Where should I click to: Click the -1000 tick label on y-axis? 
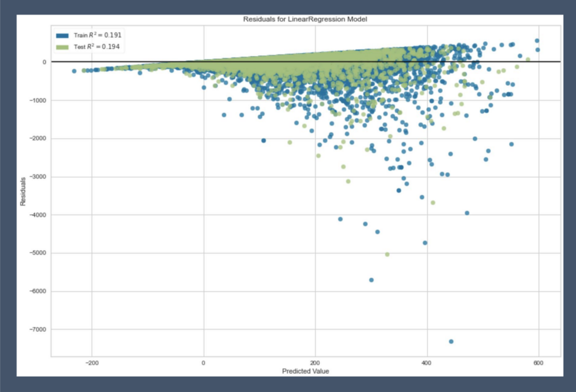tap(38, 100)
